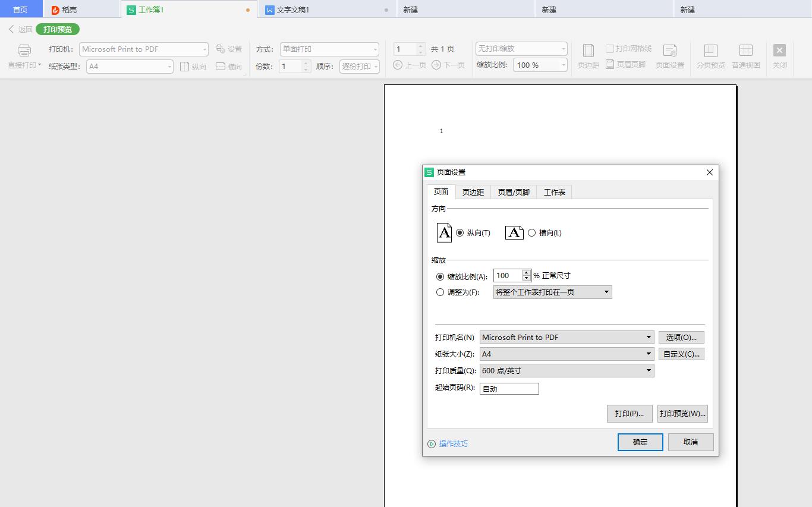Screen dimensions: 812x507
Task: Open the Docer (稻壳) tab
Action: click(81, 10)
